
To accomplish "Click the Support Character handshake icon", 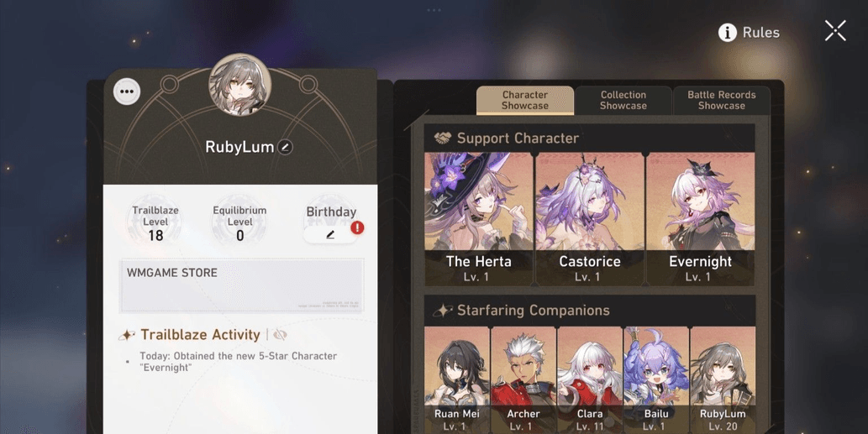I will click(x=442, y=139).
